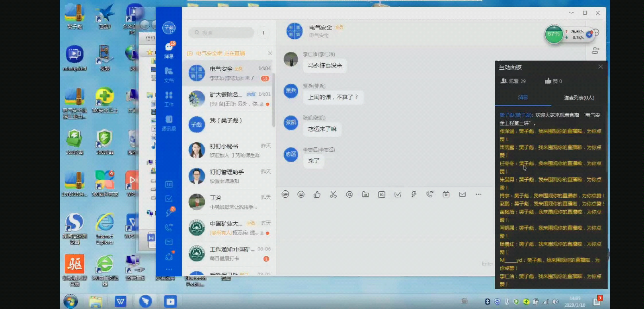Click the 观看 29 viewers counter
The width and height of the screenshot is (644, 309).
coord(513,81)
